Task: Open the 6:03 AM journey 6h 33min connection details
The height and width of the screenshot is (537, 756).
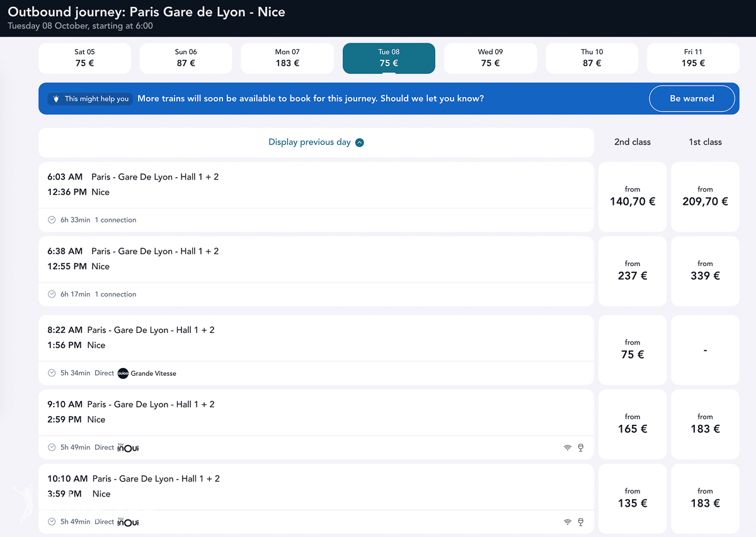Action: [316, 197]
